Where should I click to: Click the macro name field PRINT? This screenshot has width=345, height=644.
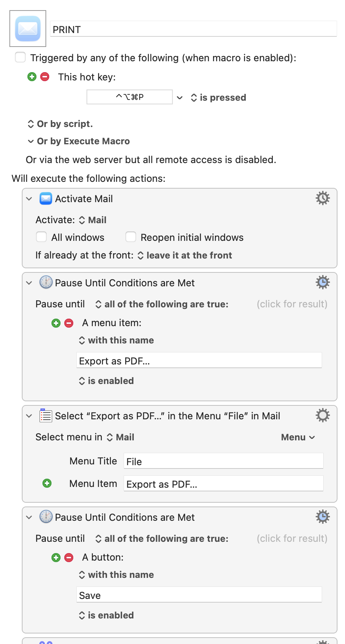click(x=193, y=29)
